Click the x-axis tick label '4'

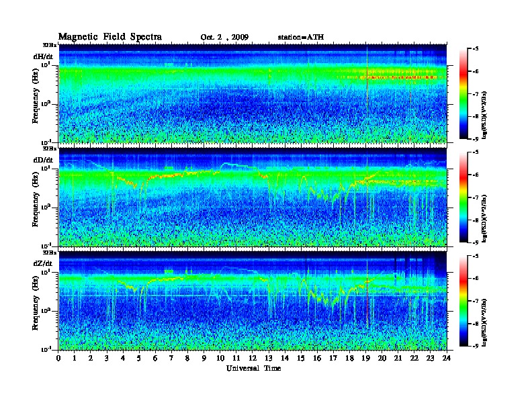123,358
